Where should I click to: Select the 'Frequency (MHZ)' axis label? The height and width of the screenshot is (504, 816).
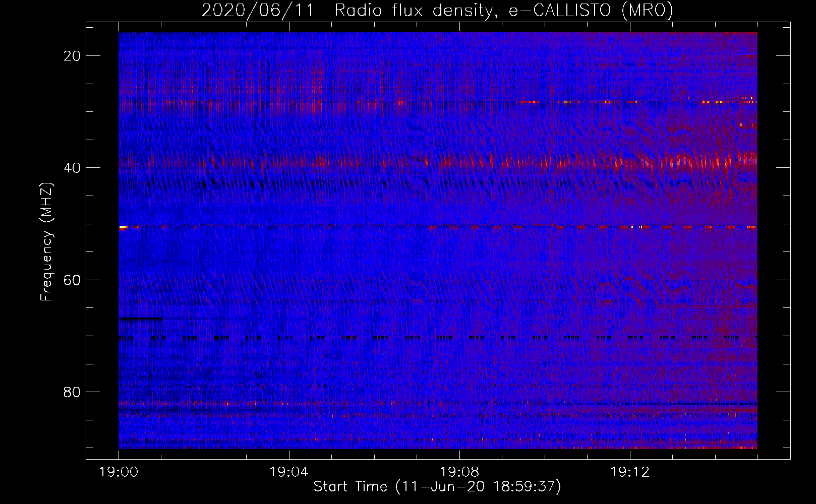click(x=46, y=242)
